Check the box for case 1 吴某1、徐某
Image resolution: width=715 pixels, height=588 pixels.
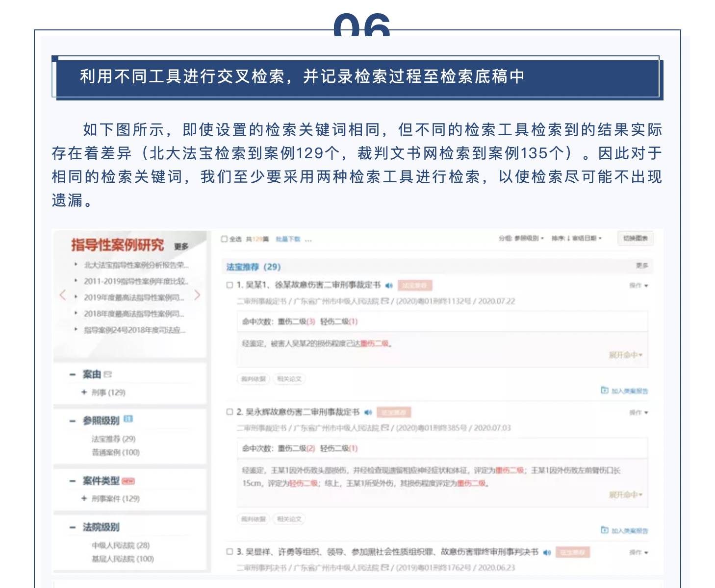coord(230,285)
